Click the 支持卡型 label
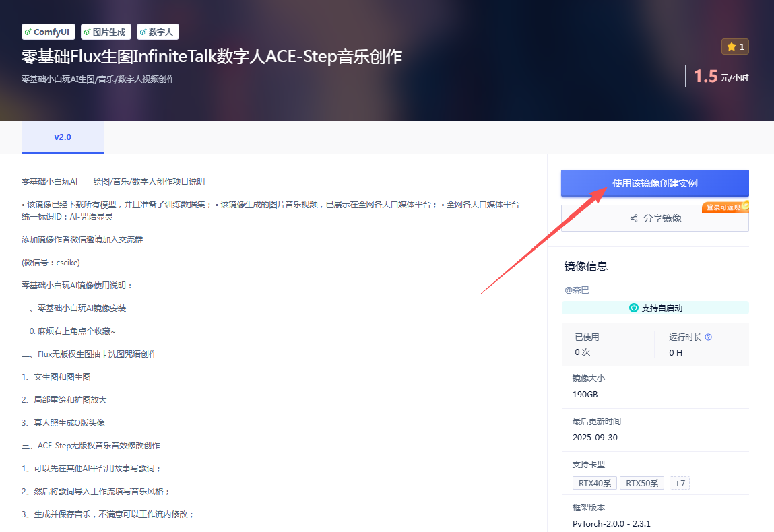This screenshot has height=532, width=774. [x=588, y=465]
